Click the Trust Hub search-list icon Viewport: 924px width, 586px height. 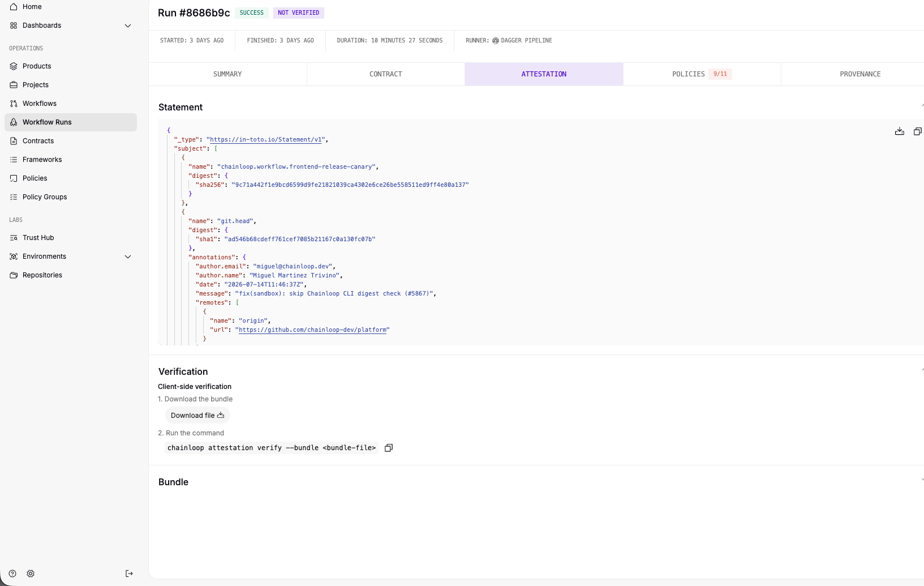pos(14,238)
